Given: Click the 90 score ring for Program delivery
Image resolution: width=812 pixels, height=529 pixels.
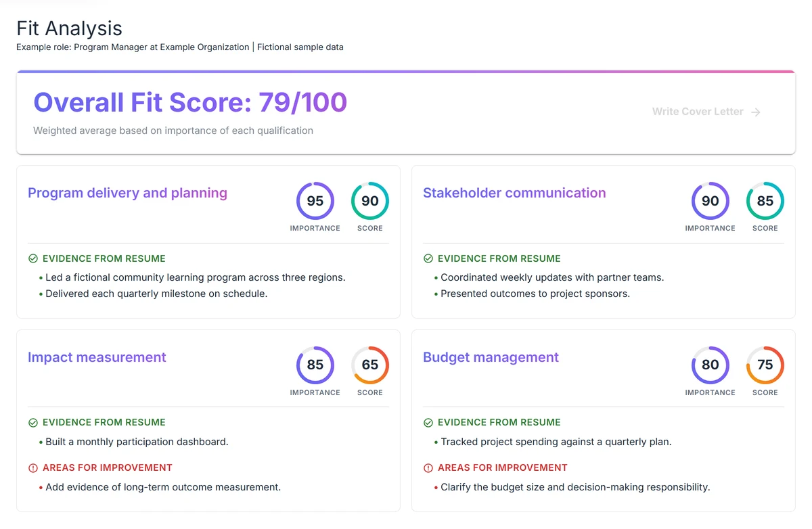Looking at the screenshot, I should coord(370,201).
